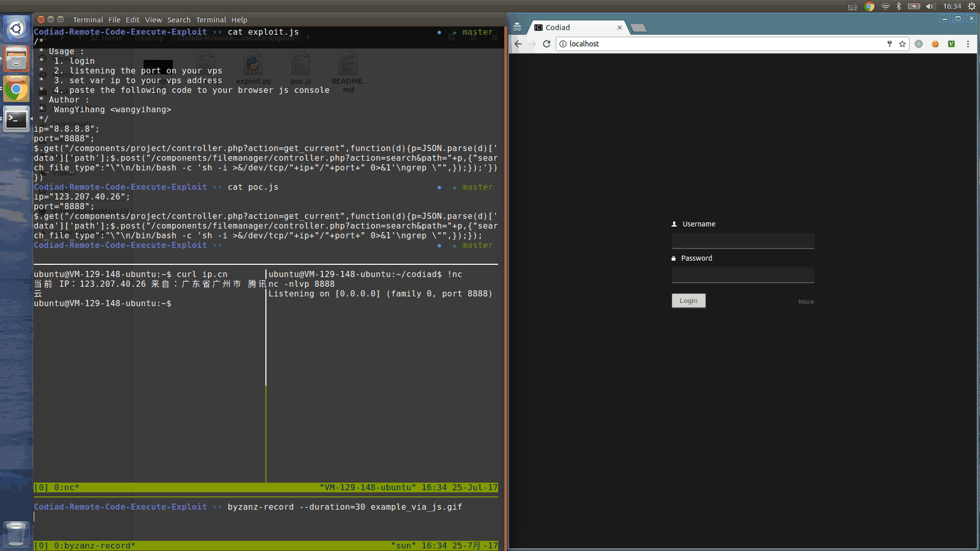Launch Chrome from the Ubuntu dock

(16, 89)
